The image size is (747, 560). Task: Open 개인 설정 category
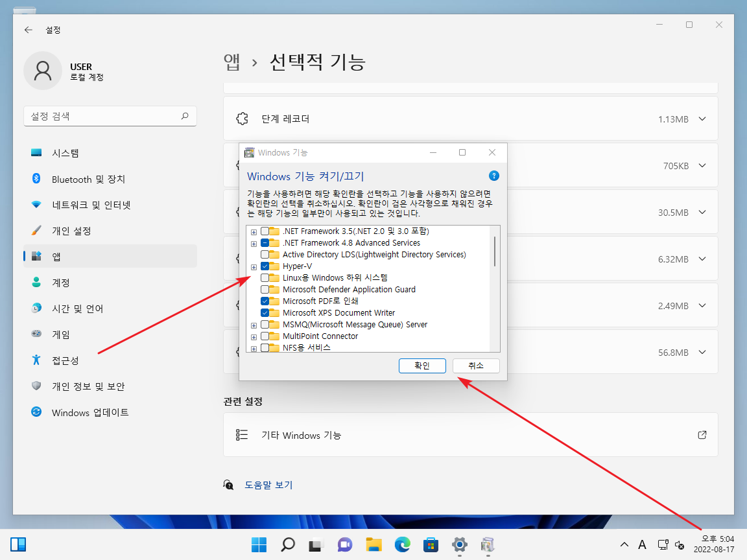[x=110, y=231]
